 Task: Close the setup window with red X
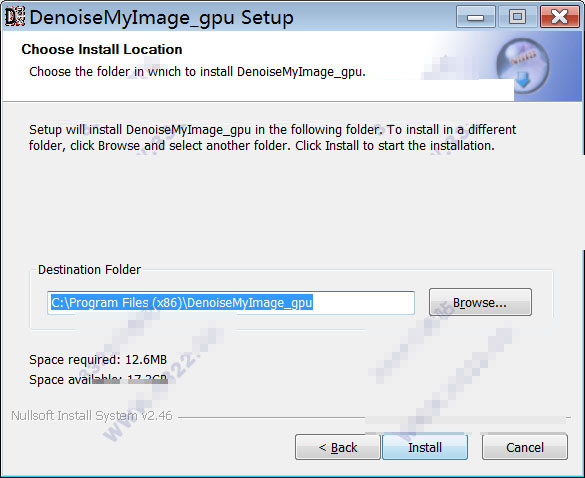coord(560,17)
